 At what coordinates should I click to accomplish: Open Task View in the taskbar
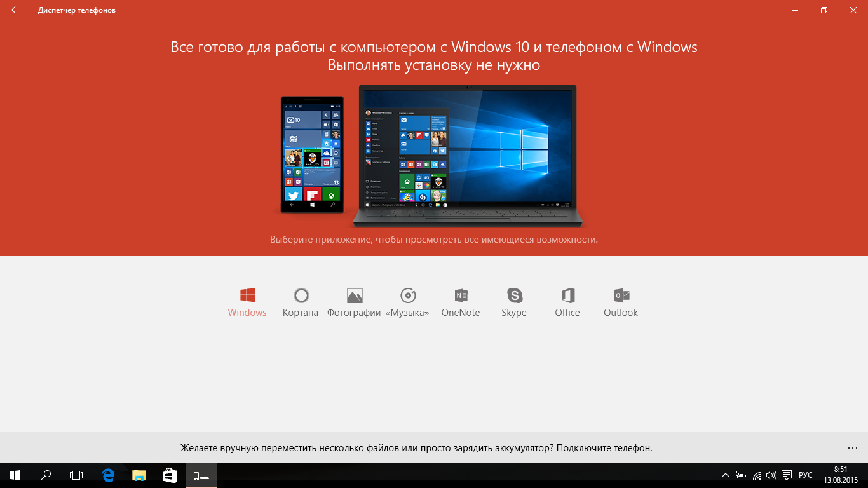[76, 475]
